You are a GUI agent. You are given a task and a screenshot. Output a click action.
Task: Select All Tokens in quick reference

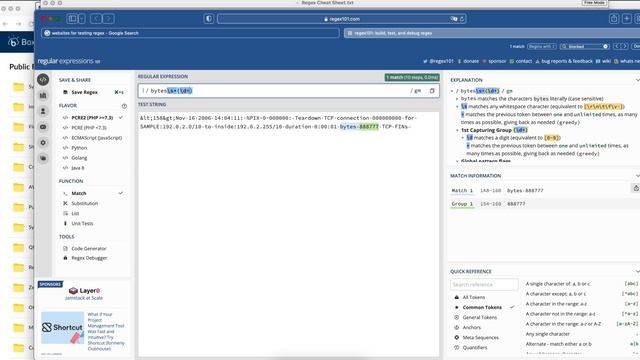point(474,297)
